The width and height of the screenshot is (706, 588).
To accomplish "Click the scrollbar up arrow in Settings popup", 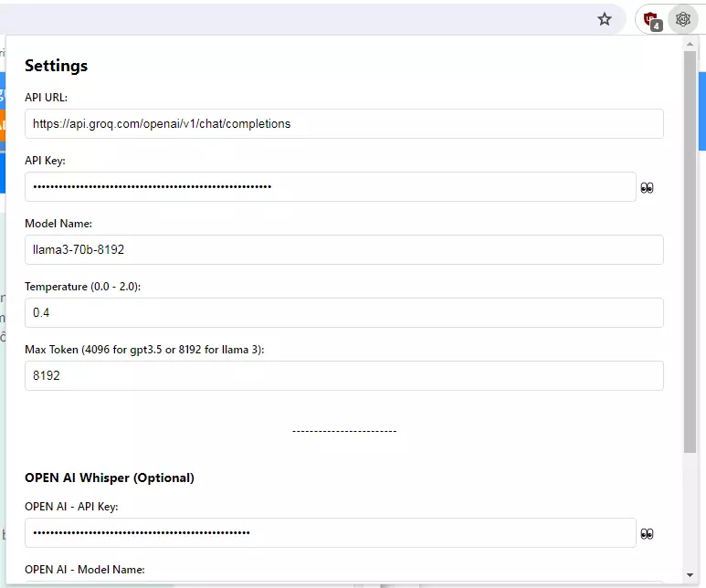I will pyautogui.click(x=690, y=44).
